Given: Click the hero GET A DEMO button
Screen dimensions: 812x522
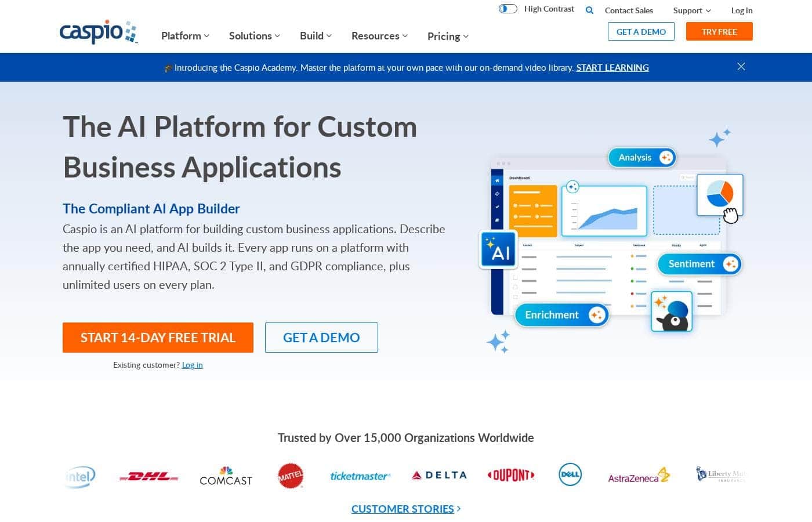Looking at the screenshot, I should 321,338.
